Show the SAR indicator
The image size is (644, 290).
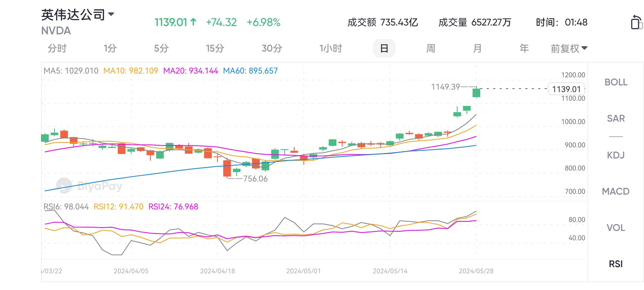tap(616, 118)
